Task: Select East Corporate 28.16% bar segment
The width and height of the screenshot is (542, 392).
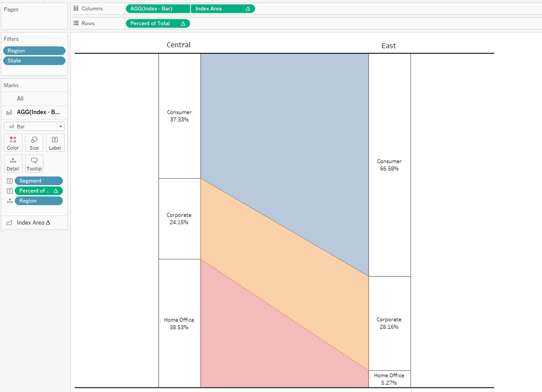Action: (389, 323)
